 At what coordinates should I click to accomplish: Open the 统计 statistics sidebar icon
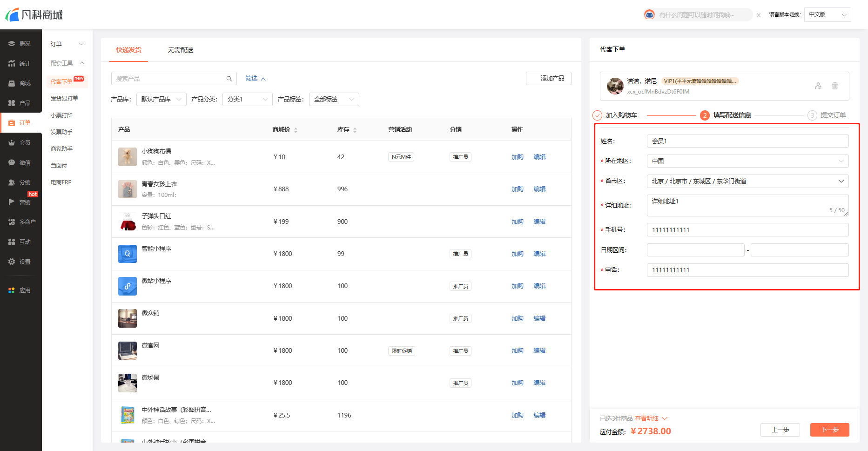12,63
